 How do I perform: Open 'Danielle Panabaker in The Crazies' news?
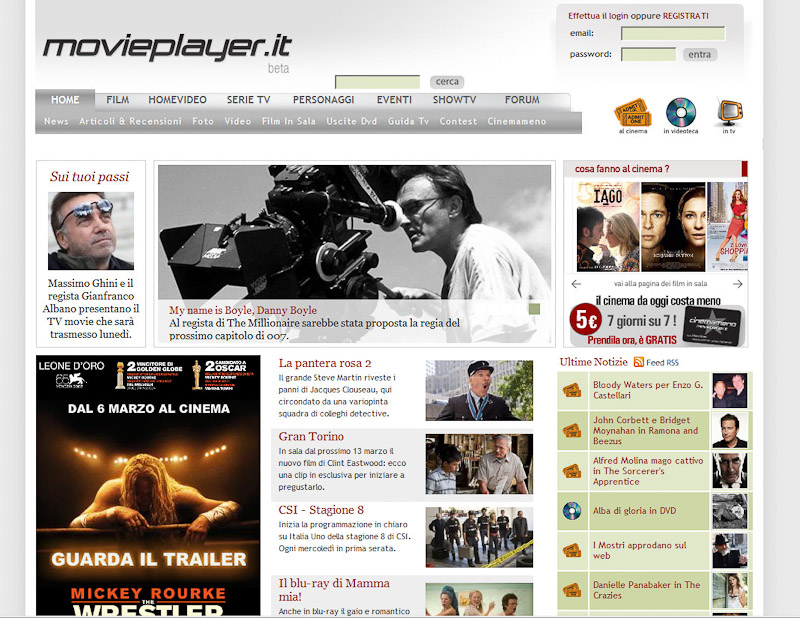(646, 590)
